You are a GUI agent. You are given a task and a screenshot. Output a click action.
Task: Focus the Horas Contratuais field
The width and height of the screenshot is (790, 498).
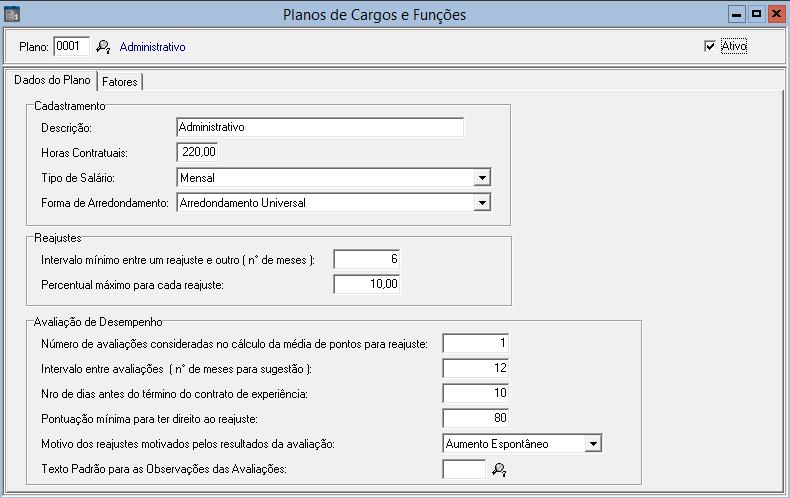pos(197,152)
